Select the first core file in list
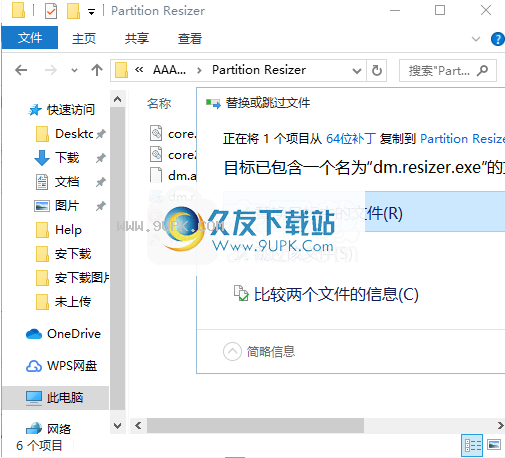Screen dimensions: 505x458 (x=173, y=134)
